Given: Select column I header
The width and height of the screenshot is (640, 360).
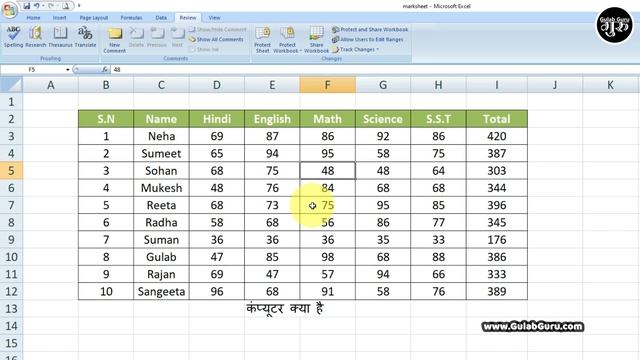Looking at the screenshot, I should (x=497, y=85).
